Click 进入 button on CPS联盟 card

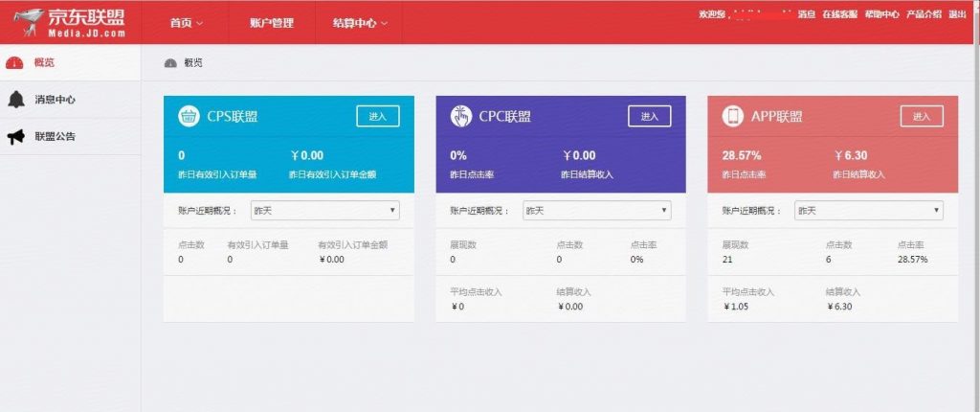(x=378, y=117)
